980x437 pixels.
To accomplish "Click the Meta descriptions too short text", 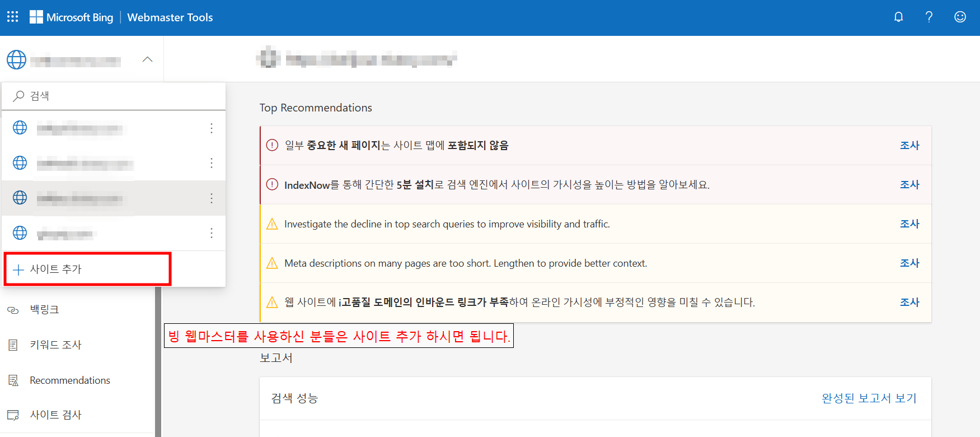I will pyautogui.click(x=466, y=263).
